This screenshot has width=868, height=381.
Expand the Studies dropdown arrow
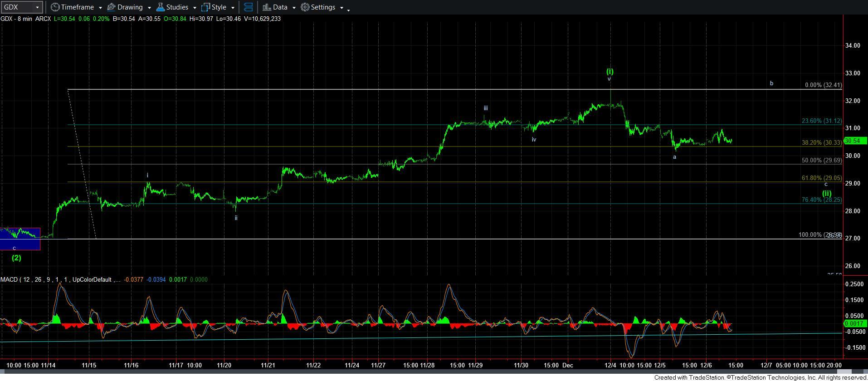[x=195, y=8]
